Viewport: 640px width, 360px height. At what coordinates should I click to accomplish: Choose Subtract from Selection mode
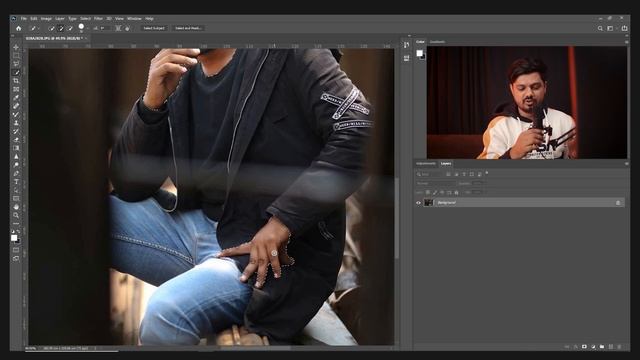[x=70, y=28]
